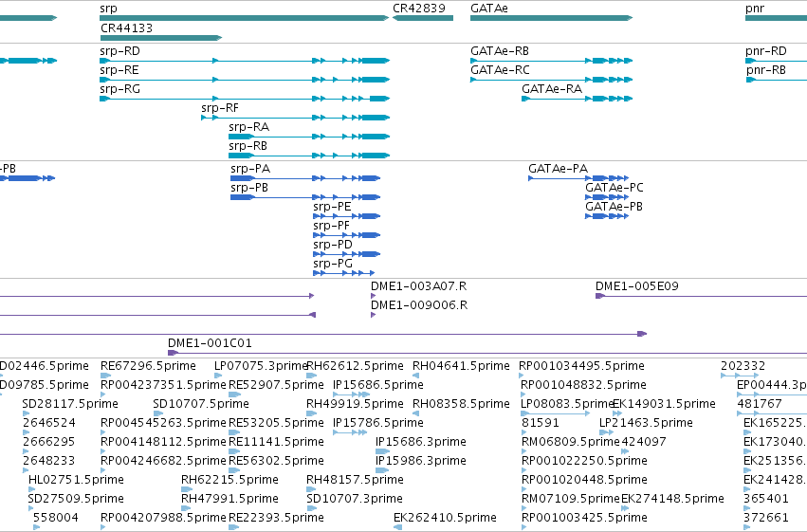Screen dimensions: 807x532
Task: Select the GATAe-RC transcript
Action: click(x=551, y=80)
